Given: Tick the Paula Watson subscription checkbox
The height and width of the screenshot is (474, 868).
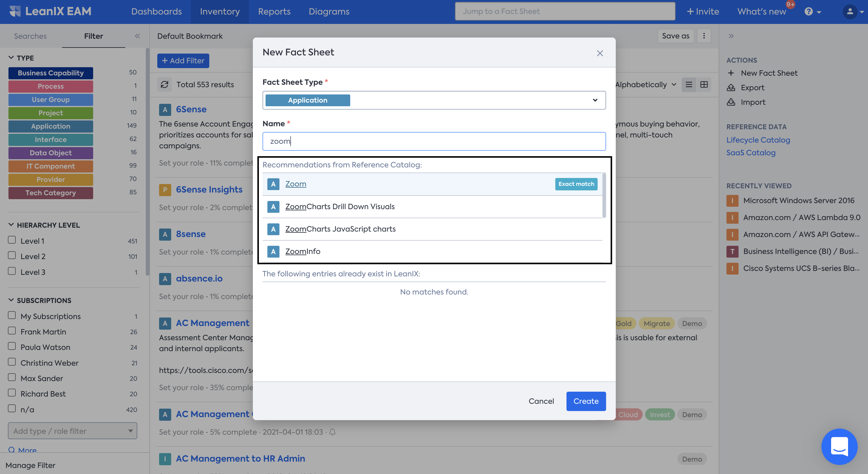Looking at the screenshot, I should [12, 346].
